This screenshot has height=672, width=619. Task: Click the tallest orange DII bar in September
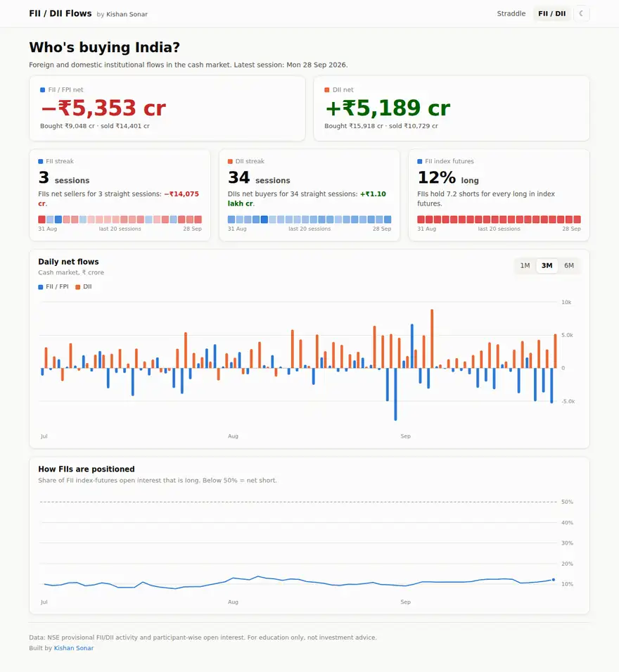pyautogui.click(x=432, y=338)
